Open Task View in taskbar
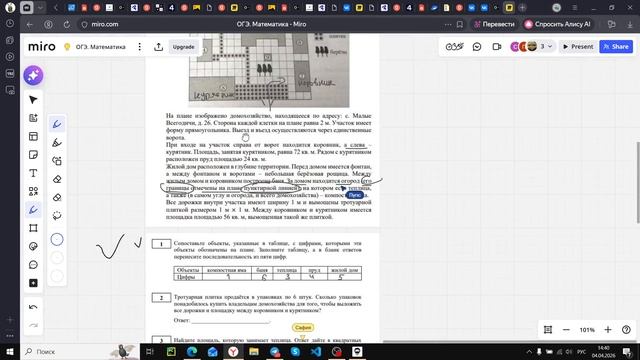This screenshot has width=640, height=360. 150,351
